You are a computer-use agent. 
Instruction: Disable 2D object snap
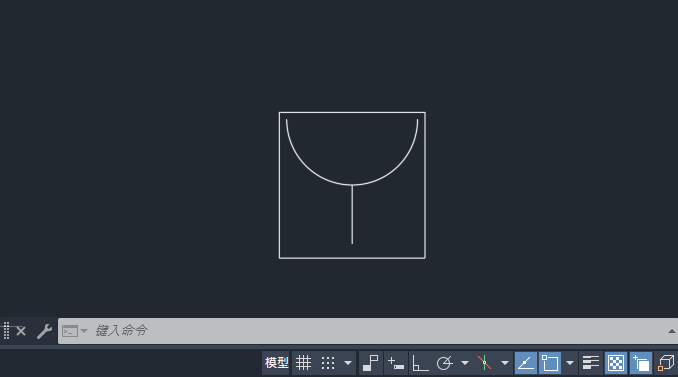click(550, 363)
